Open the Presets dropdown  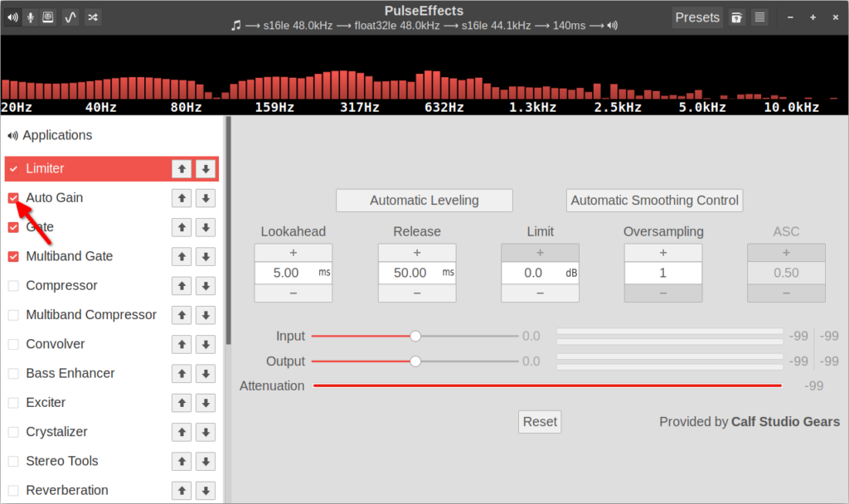(697, 17)
